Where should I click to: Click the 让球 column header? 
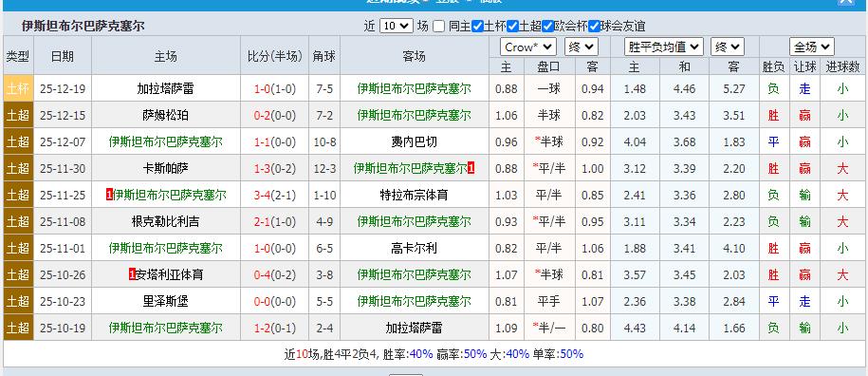pos(804,66)
